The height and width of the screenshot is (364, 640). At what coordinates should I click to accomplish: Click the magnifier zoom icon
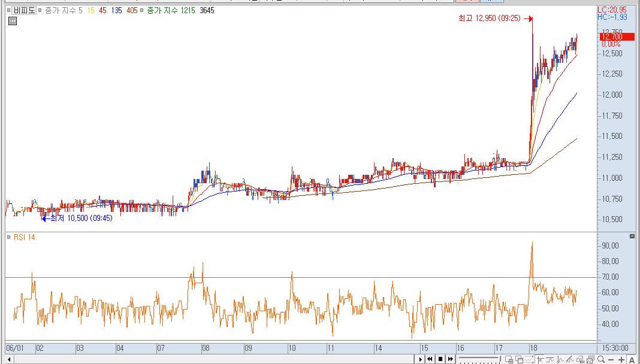[601, 359]
